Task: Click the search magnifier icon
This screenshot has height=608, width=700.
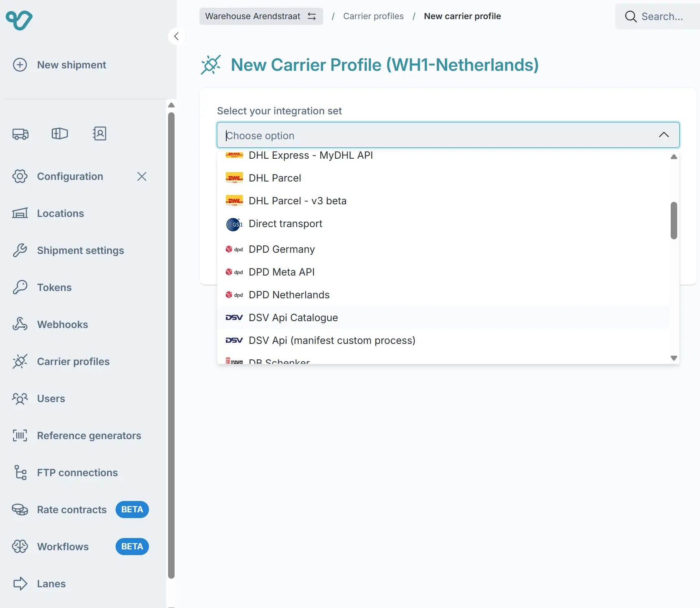Action: [631, 16]
